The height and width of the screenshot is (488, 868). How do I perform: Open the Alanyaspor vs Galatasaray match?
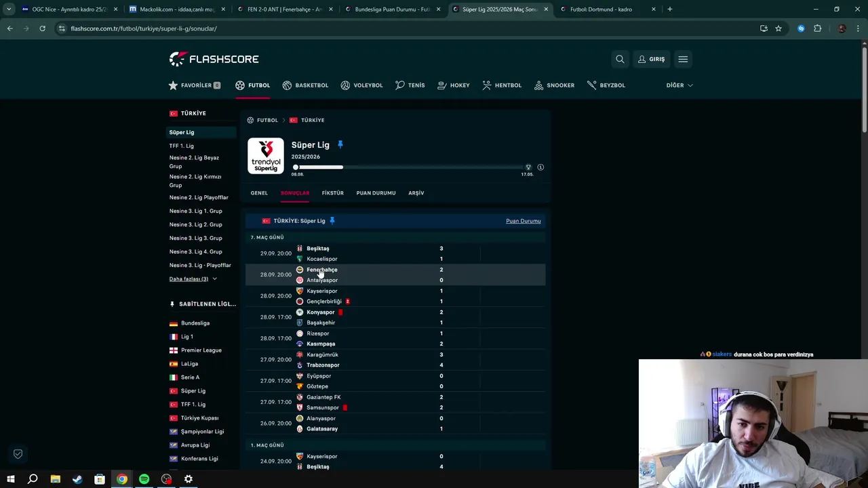click(x=395, y=424)
